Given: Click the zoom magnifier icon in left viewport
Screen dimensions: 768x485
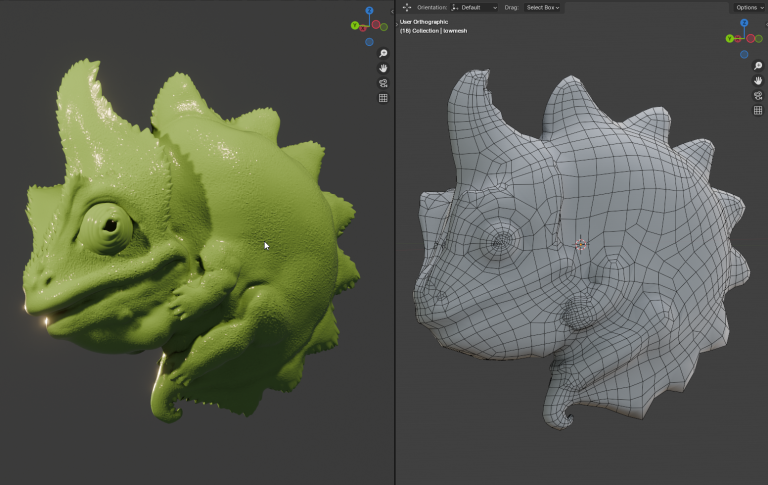Looking at the screenshot, I should (383, 53).
